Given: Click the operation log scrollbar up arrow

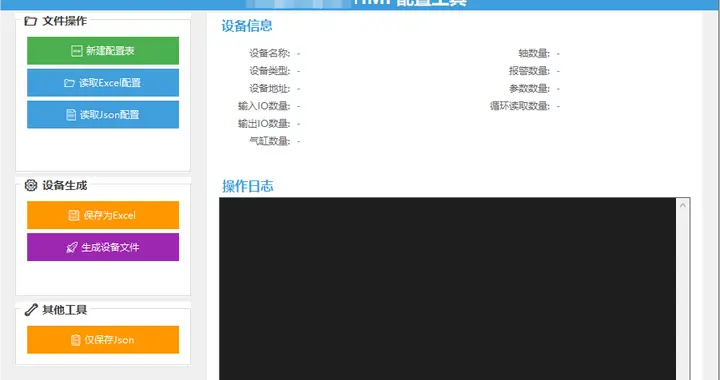Looking at the screenshot, I should click(x=683, y=205).
